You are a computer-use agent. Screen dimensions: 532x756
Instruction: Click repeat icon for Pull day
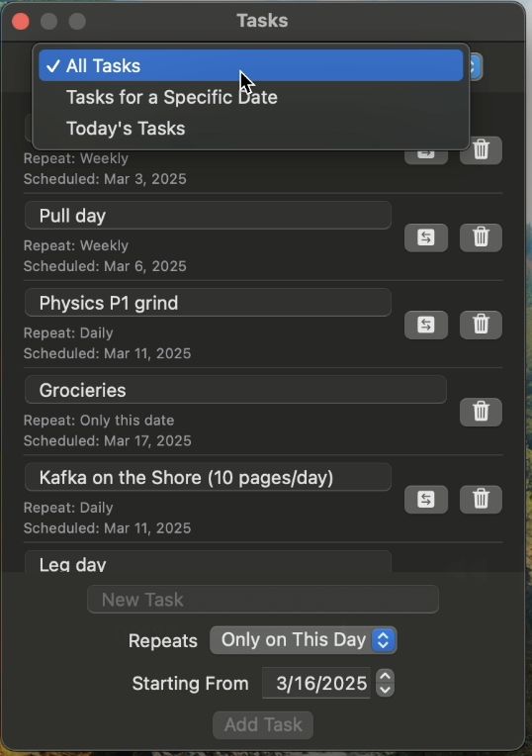426,237
